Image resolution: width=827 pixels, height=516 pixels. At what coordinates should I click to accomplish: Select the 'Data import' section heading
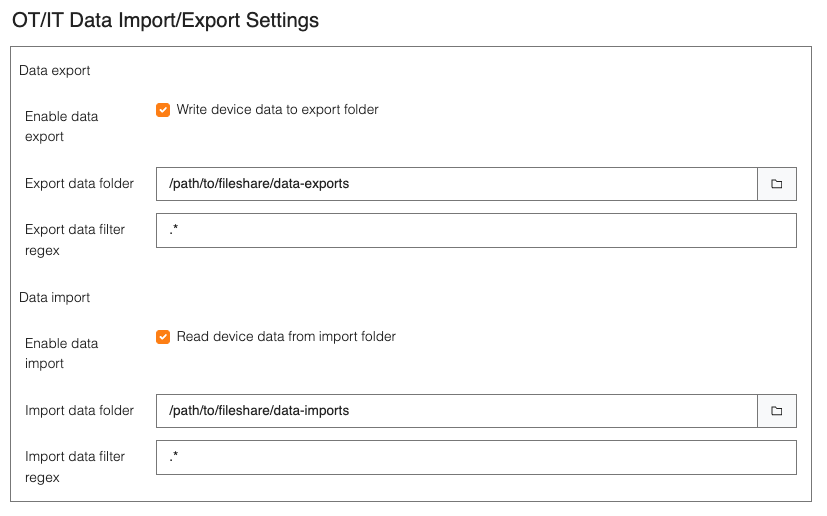[x=55, y=298]
